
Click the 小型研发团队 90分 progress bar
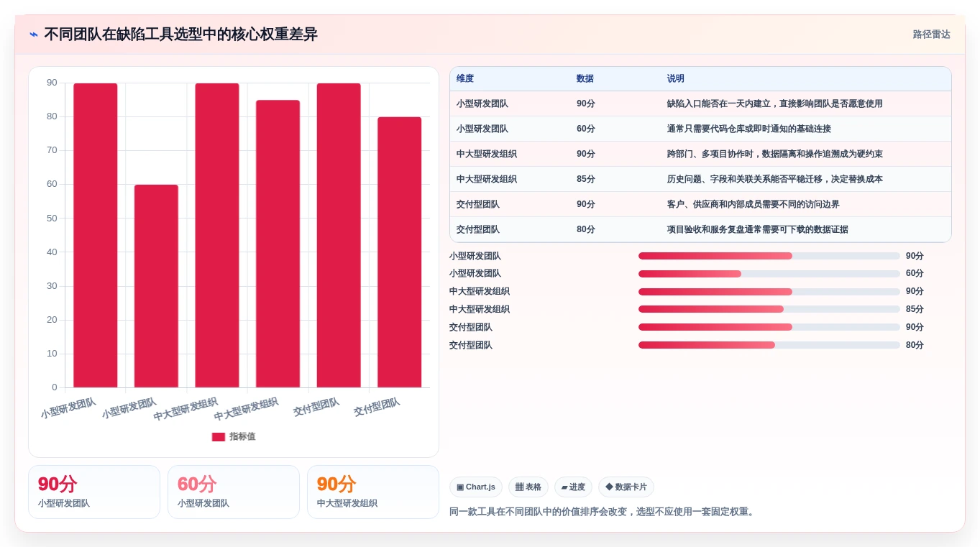click(x=769, y=256)
